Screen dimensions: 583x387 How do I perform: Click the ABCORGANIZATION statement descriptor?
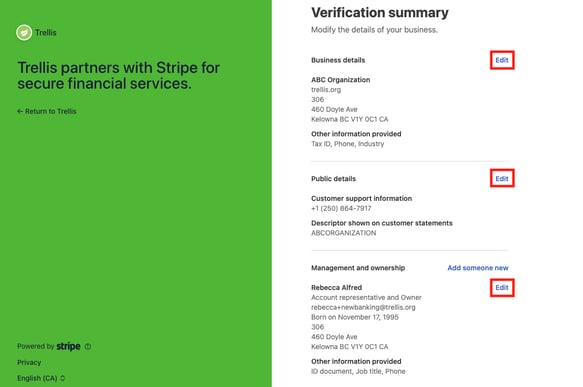(344, 233)
